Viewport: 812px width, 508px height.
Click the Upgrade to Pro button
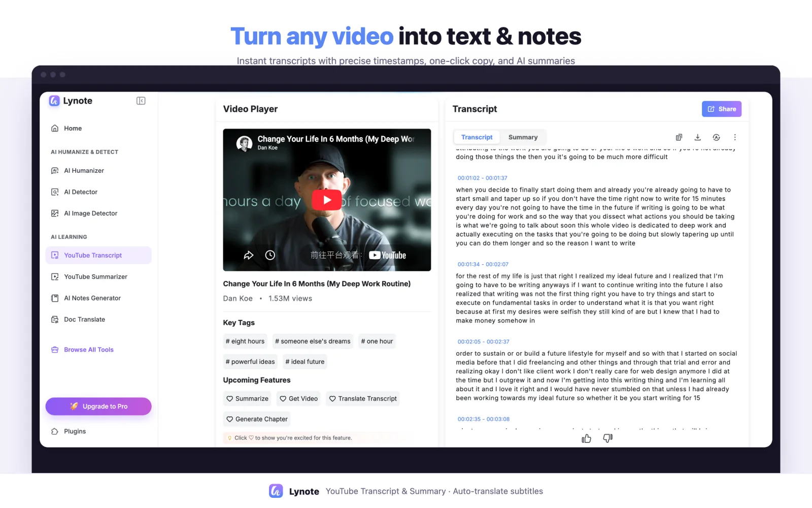pyautogui.click(x=98, y=406)
